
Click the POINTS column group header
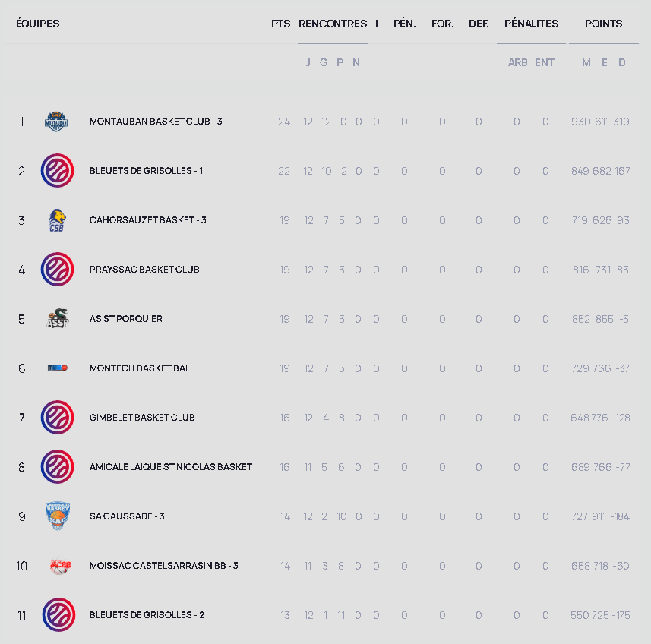pos(603,24)
